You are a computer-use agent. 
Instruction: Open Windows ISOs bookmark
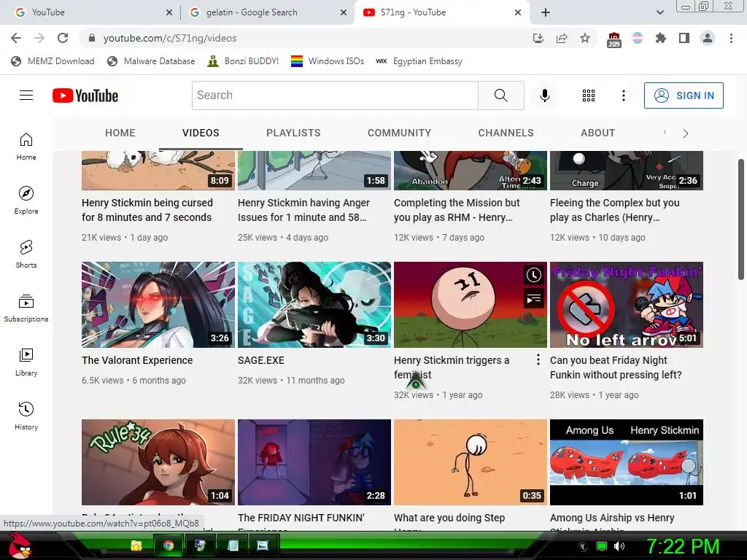[x=328, y=61]
